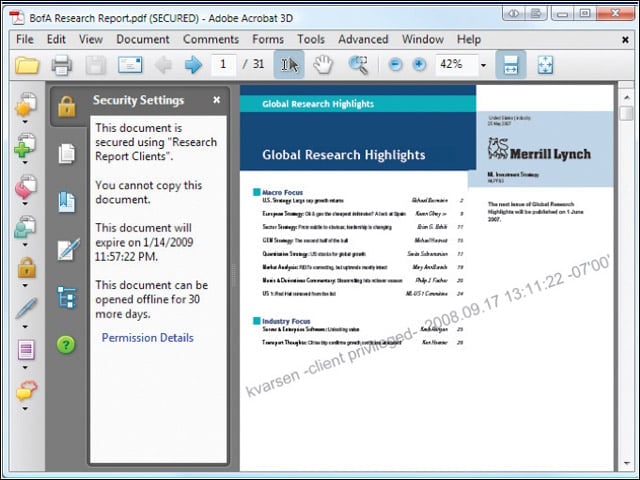Open the Forms menu
This screenshot has width=640, height=480.
tap(268, 40)
